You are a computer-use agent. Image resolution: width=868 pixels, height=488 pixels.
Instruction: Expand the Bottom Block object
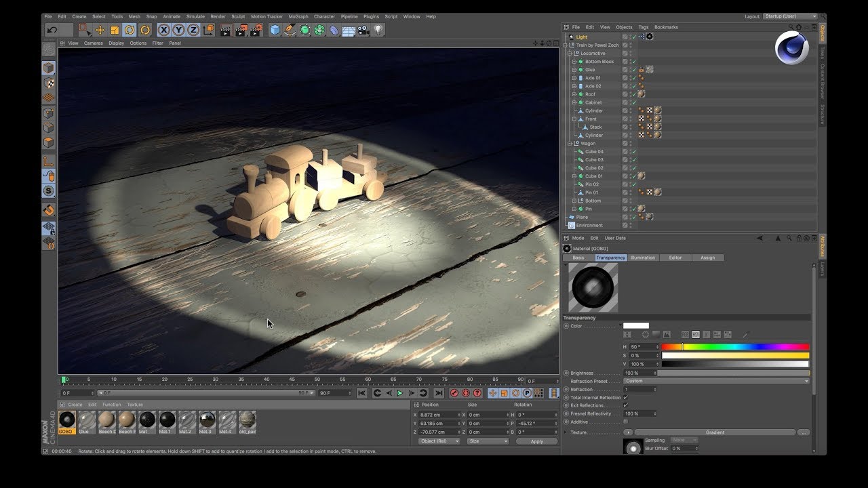(x=574, y=62)
